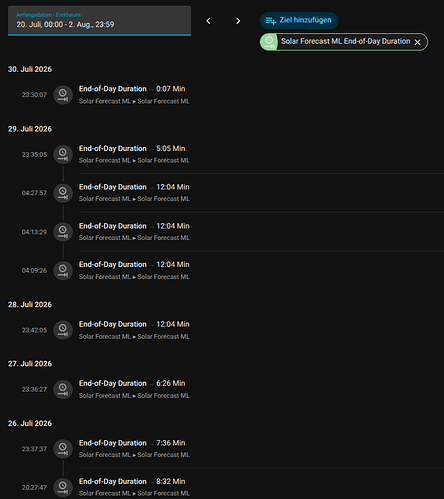
Task: Click the 23:30:07 timestamp
Action: point(34,95)
